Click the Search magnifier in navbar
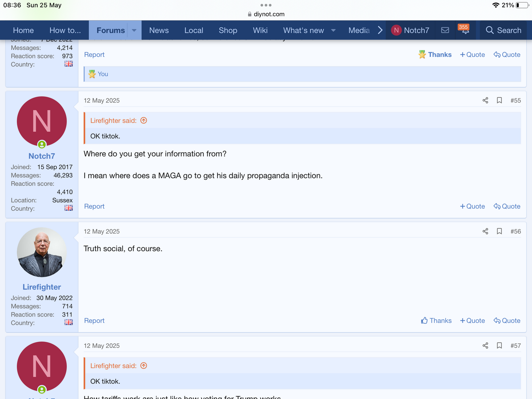Screen dimensions: 532x399 pos(503,30)
